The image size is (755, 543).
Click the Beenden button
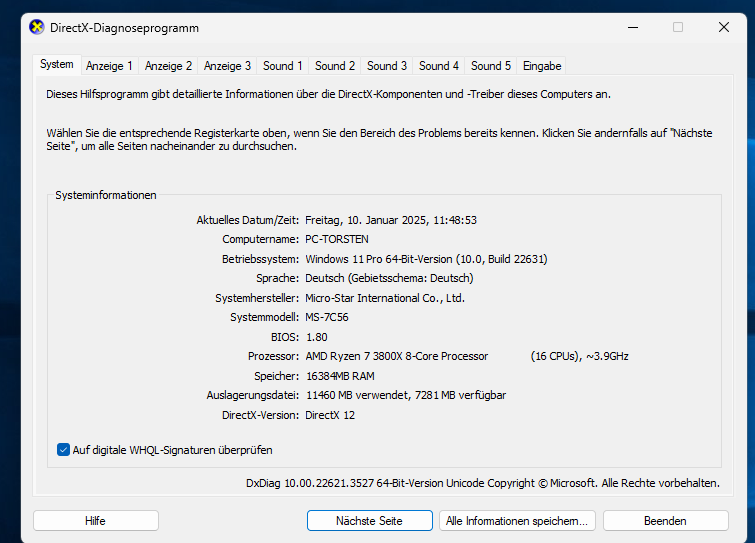(x=665, y=521)
